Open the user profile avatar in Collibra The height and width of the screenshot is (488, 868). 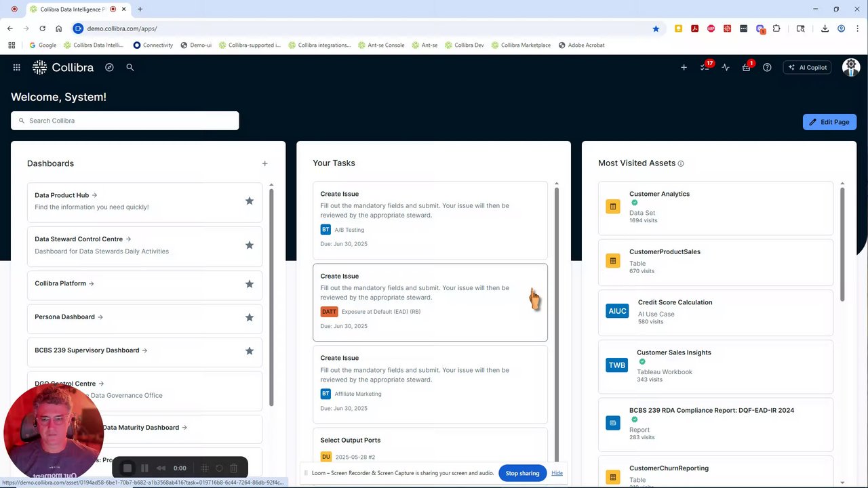(851, 67)
